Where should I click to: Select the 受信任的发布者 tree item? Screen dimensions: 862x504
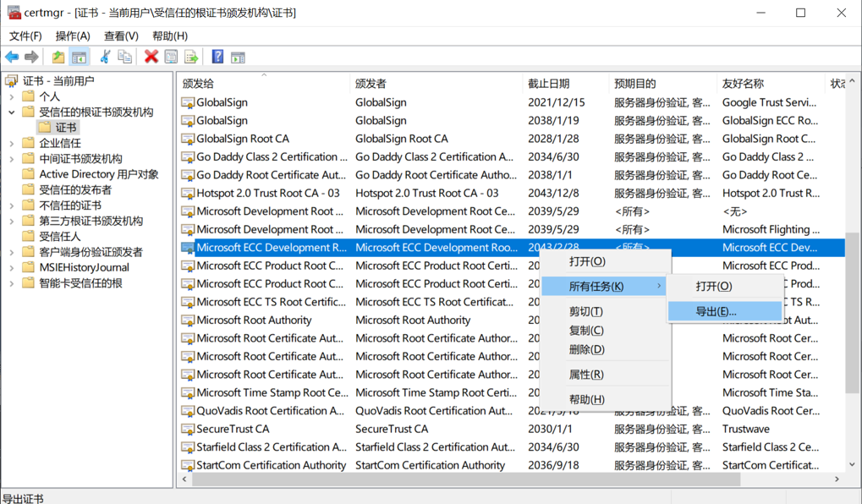click(75, 189)
